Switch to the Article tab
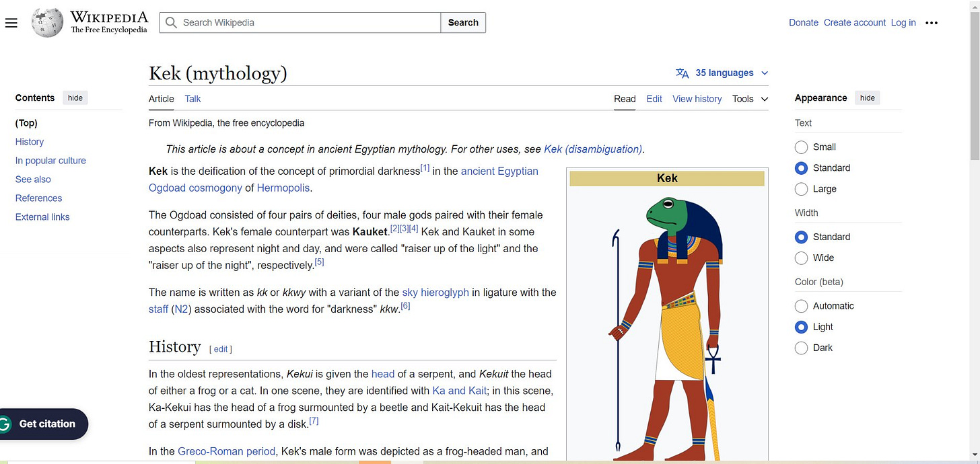 [162, 99]
